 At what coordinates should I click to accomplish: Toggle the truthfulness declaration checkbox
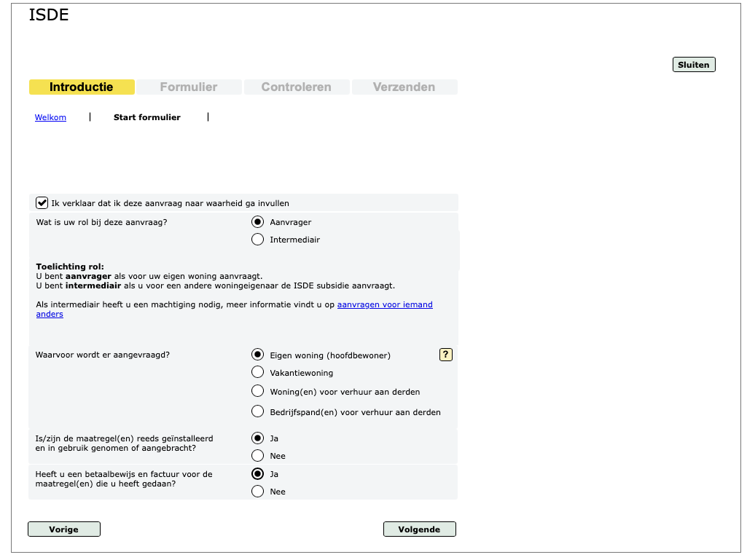click(x=42, y=203)
